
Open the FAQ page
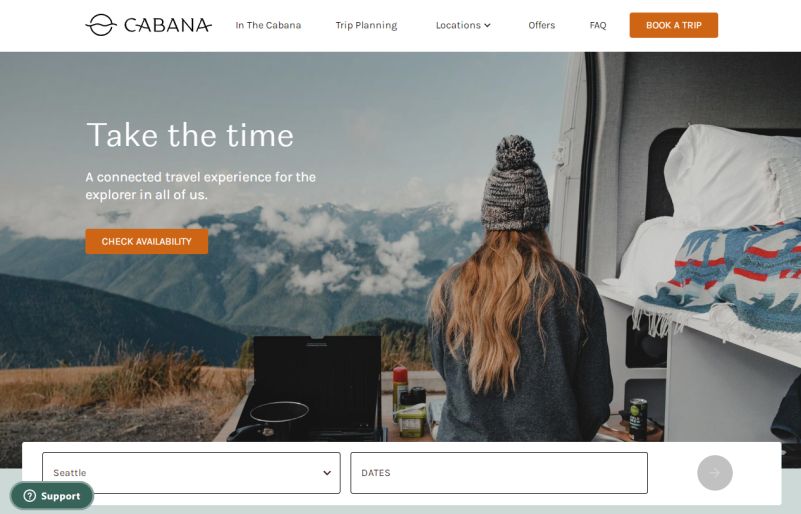598,25
